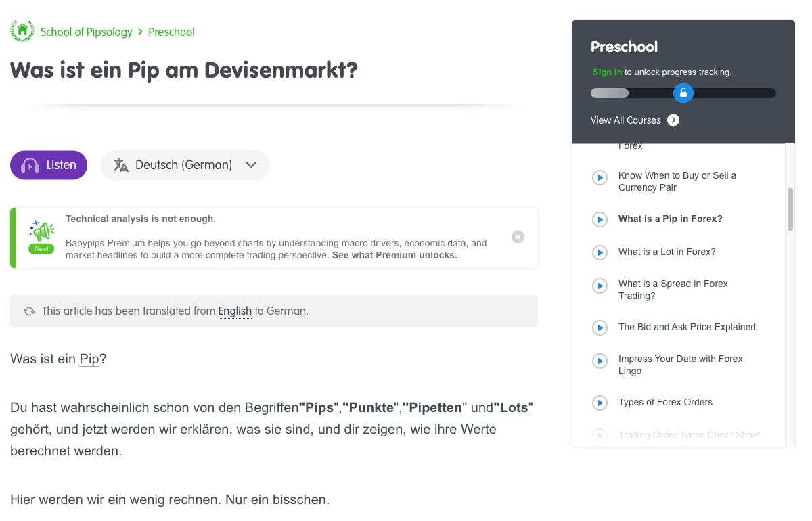Image resolution: width=812 pixels, height=521 pixels.
Task: Click play icon beside 'What is a Lot in Forex?'
Action: (x=600, y=252)
